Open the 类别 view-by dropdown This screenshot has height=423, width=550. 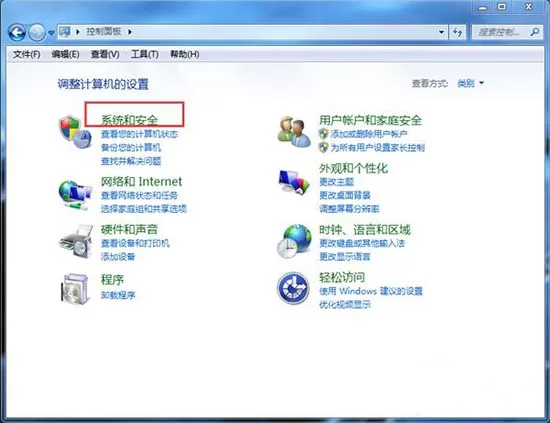[x=471, y=83]
